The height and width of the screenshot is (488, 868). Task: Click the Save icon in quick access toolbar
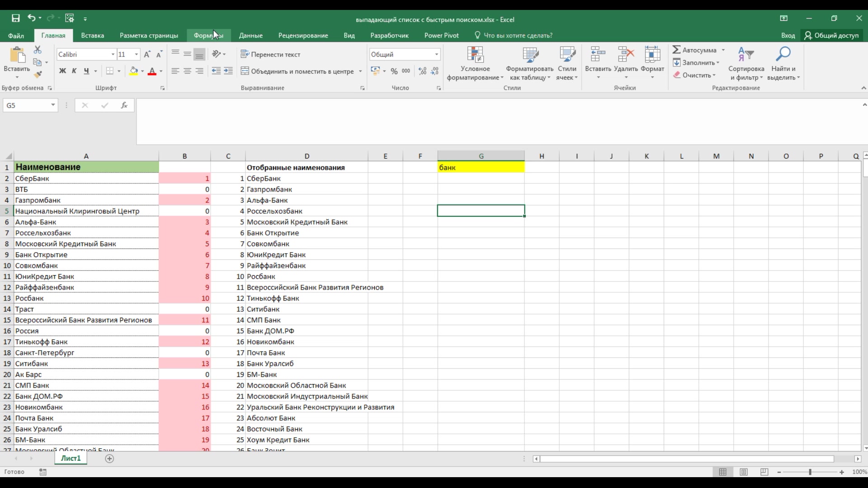[x=16, y=19]
